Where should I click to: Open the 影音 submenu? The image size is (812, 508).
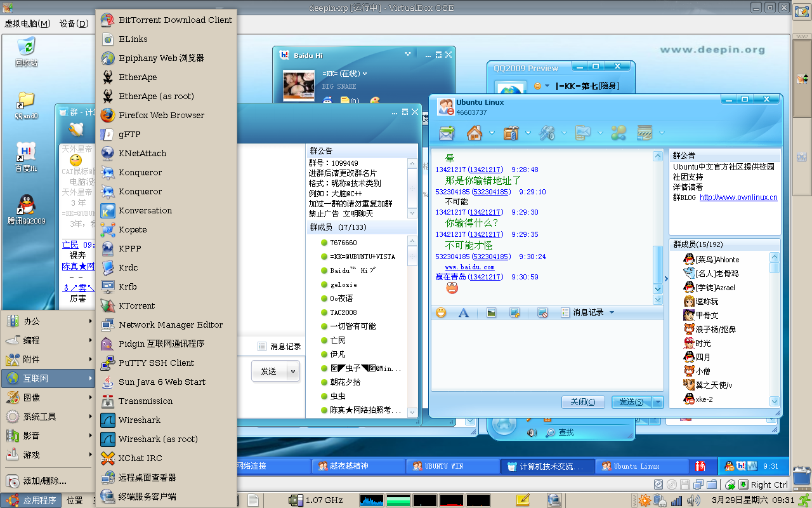(48, 436)
